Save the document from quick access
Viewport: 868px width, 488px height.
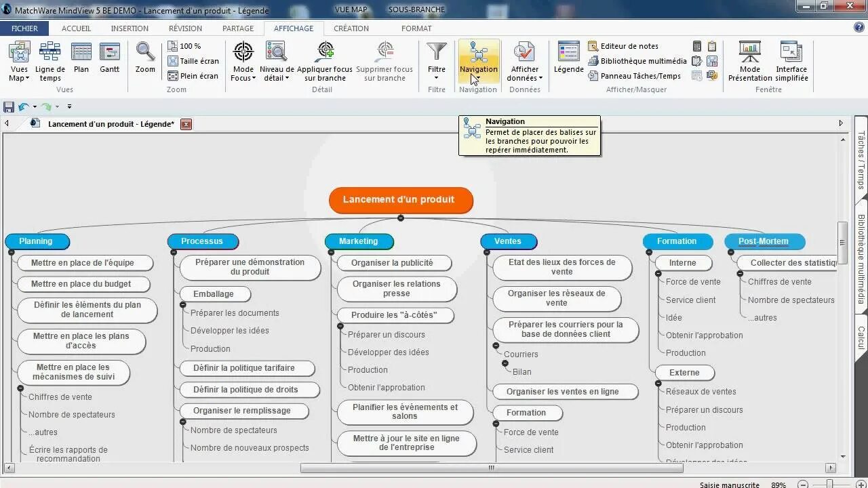coord(9,106)
